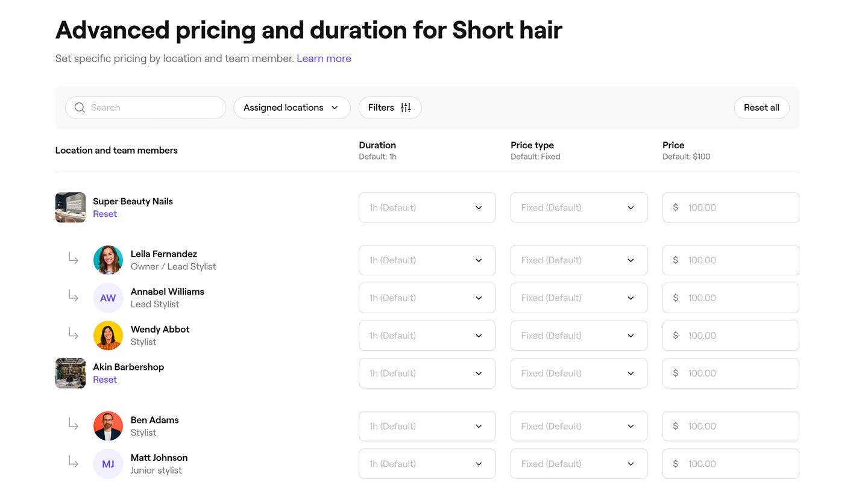Click Reset under Akin Barbershop
This screenshot has width=868, height=482.
pos(105,380)
